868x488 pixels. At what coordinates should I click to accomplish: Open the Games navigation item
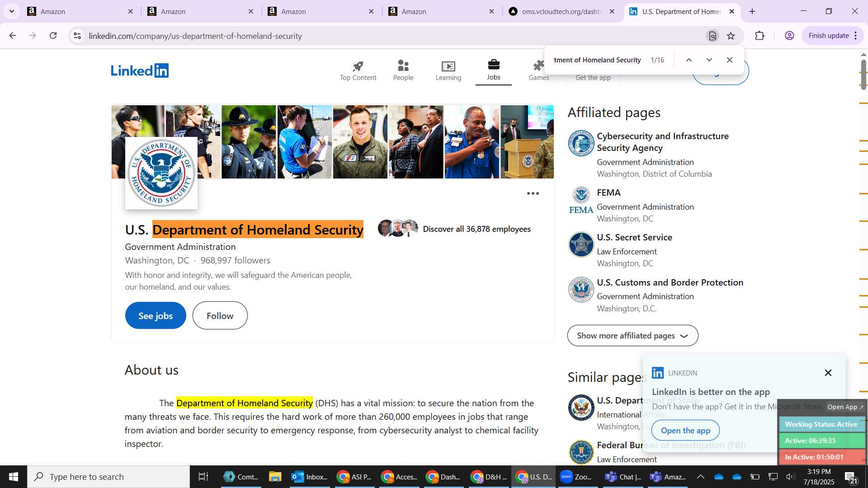[x=539, y=71]
